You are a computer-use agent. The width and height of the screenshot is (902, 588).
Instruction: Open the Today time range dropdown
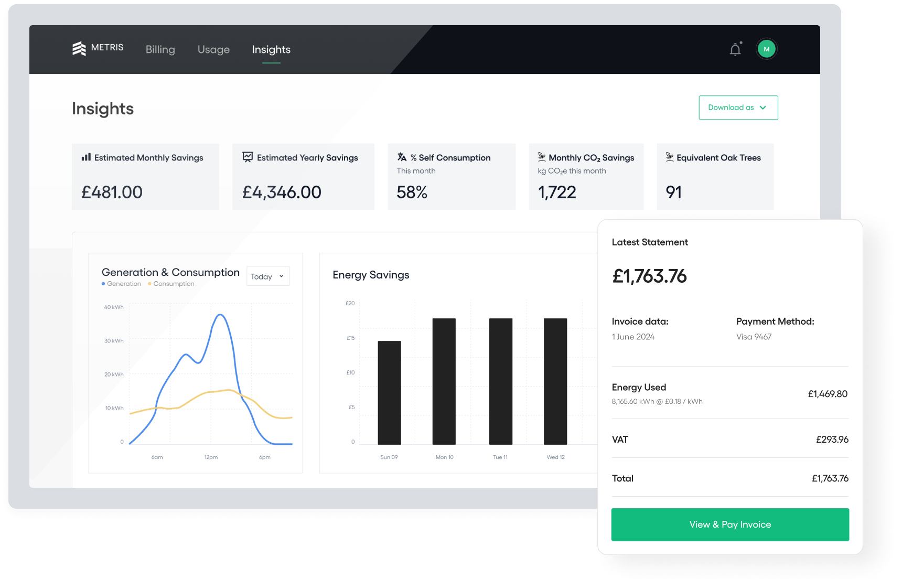pyautogui.click(x=267, y=276)
